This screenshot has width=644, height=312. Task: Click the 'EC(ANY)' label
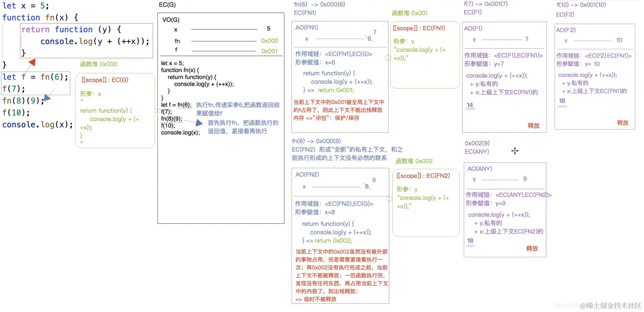tap(477, 152)
